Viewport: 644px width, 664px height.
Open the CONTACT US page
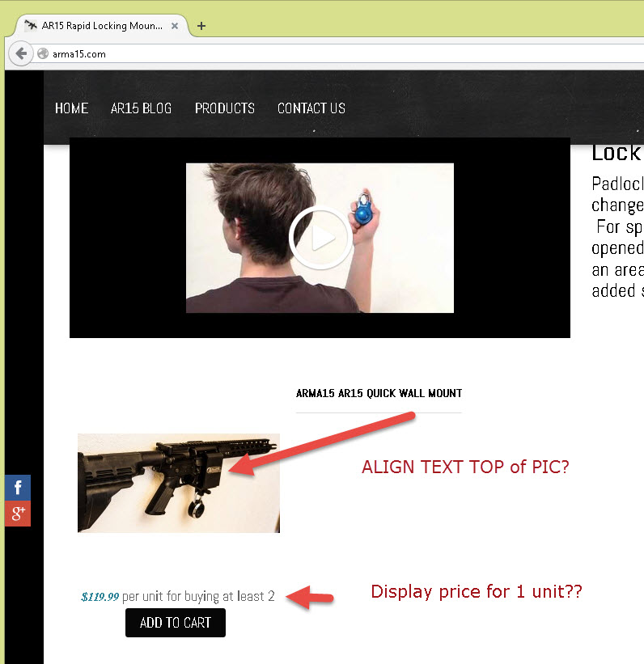tap(311, 108)
